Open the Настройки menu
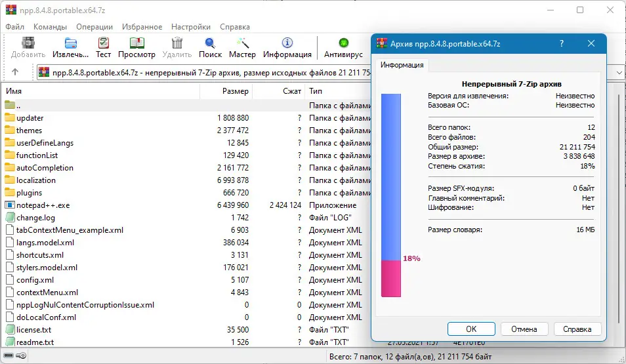626x364 pixels. (191, 27)
